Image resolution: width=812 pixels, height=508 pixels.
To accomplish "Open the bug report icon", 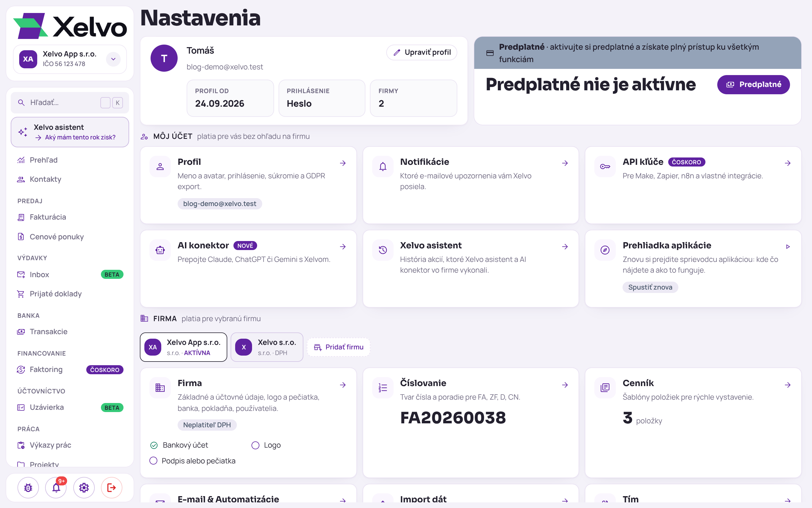I will tap(28, 487).
